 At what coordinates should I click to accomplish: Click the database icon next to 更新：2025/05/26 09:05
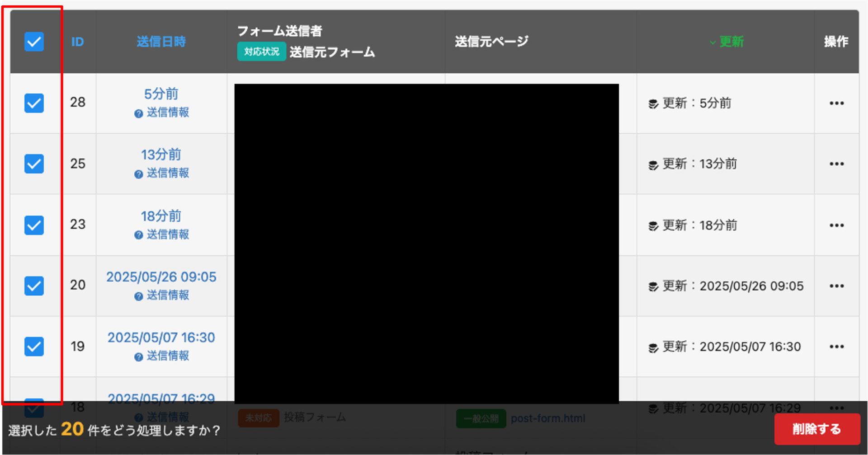[x=652, y=286]
